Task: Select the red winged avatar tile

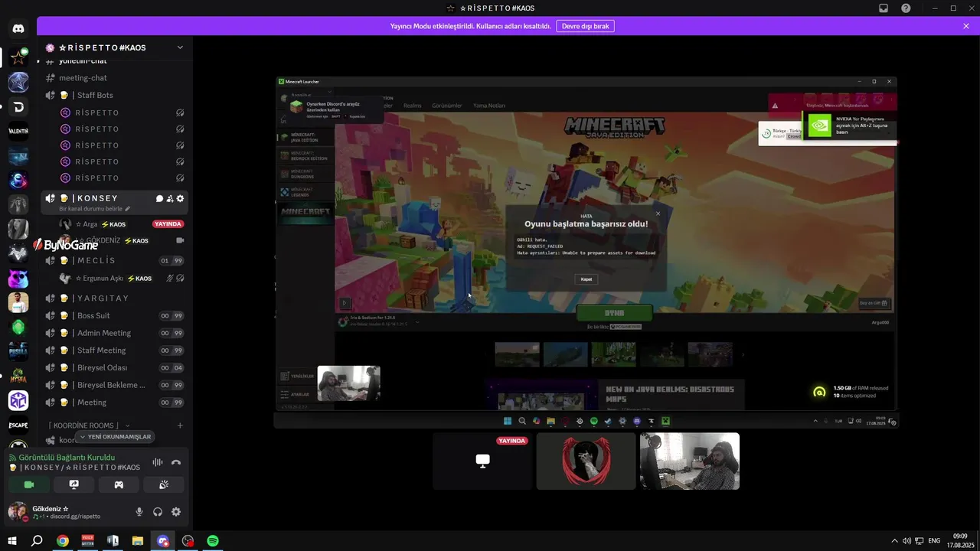Action: [x=586, y=461]
